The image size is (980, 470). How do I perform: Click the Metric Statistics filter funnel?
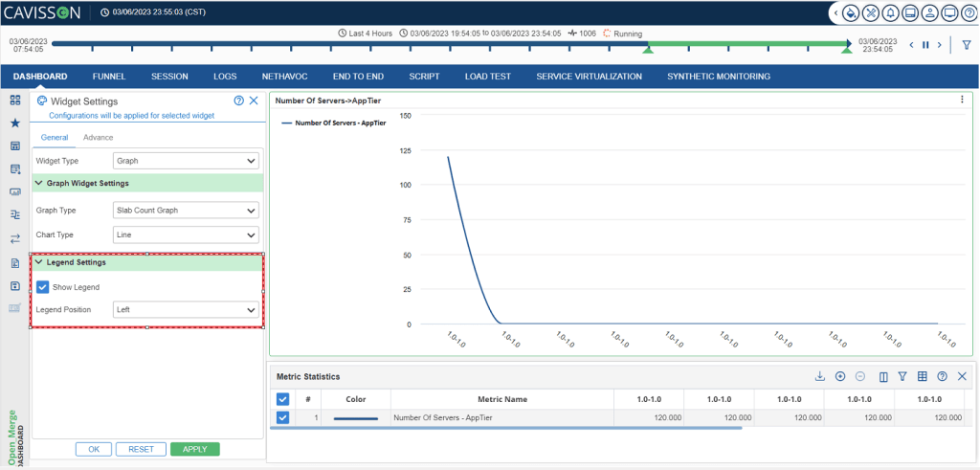click(902, 376)
